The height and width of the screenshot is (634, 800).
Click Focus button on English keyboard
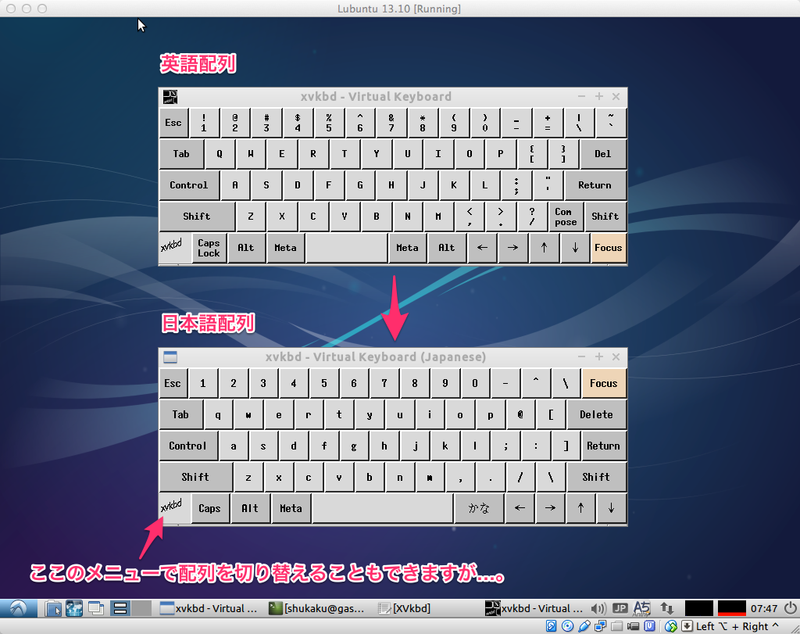[608, 248]
